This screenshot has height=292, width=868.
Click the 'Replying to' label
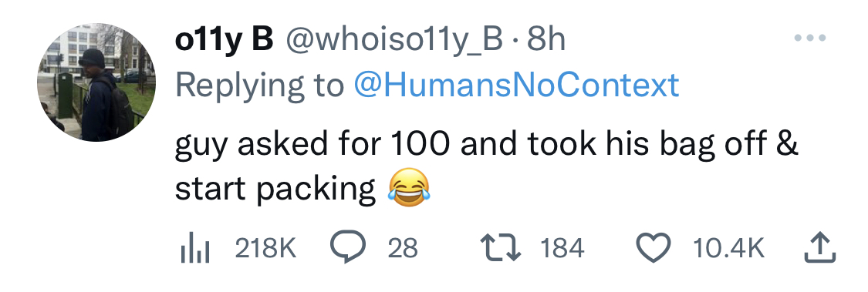click(259, 87)
